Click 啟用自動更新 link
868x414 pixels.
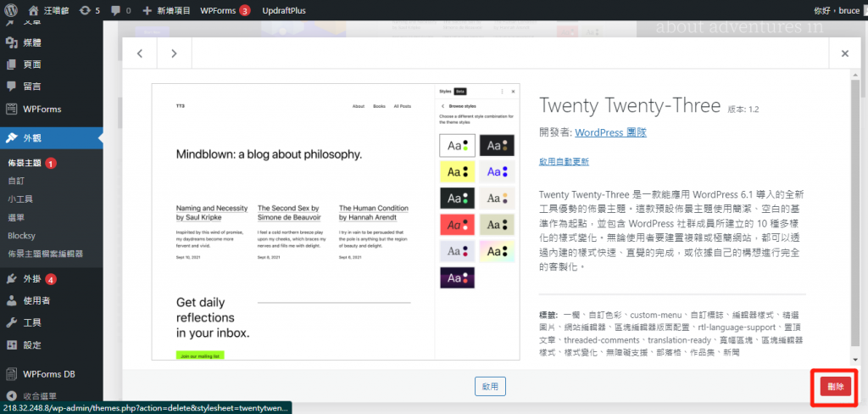point(564,162)
